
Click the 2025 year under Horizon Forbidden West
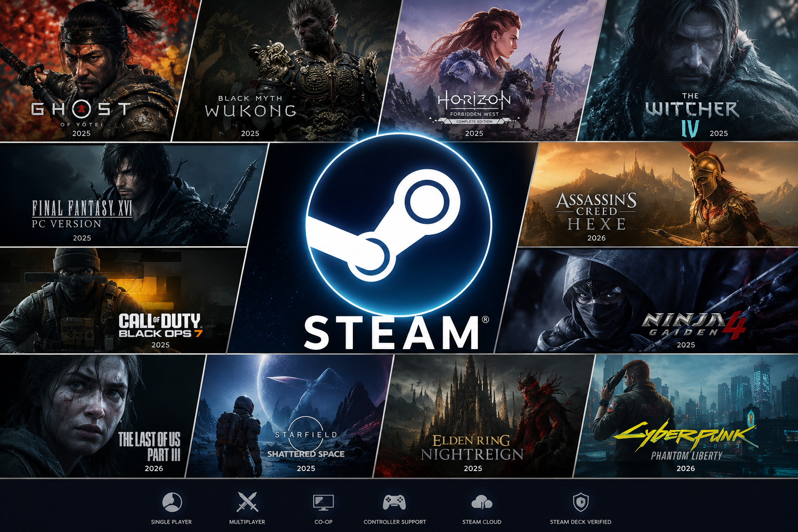[474, 134]
